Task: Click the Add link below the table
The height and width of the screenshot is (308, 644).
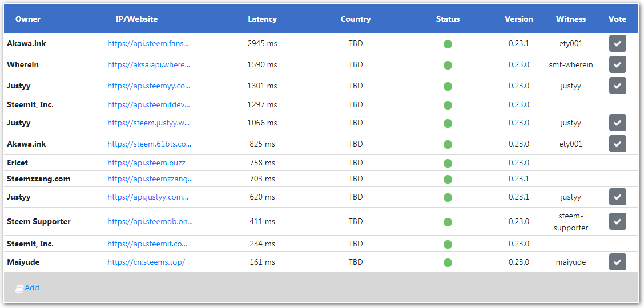Action: point(31,287)
